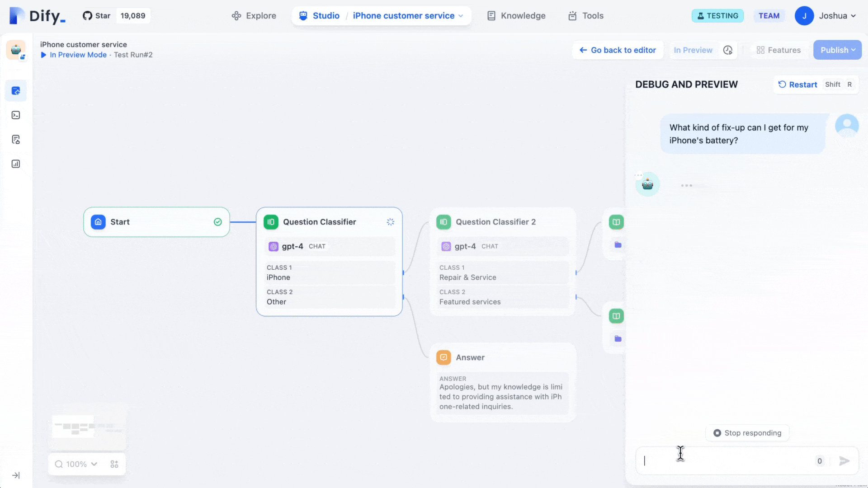Collapse the left sidebar with the bottom arrow
The width and height of the screenshot is (868, 488).
[x=16, y=475]
